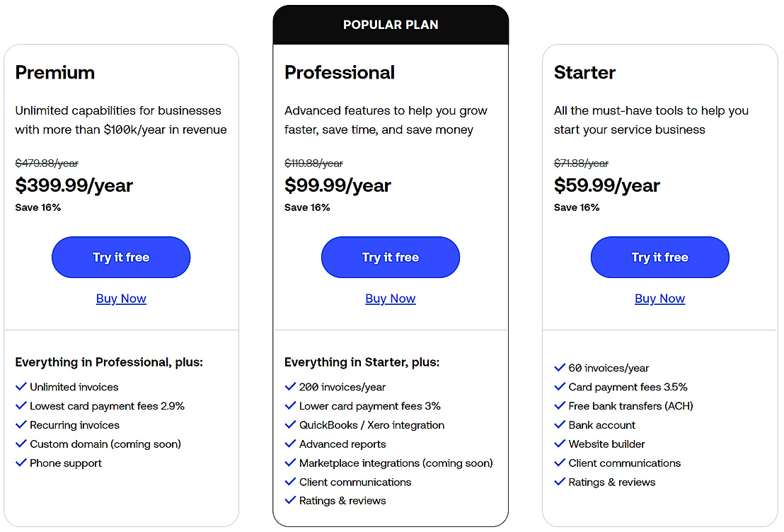Click Try it free under Premium plan

[x=121, y=258]
